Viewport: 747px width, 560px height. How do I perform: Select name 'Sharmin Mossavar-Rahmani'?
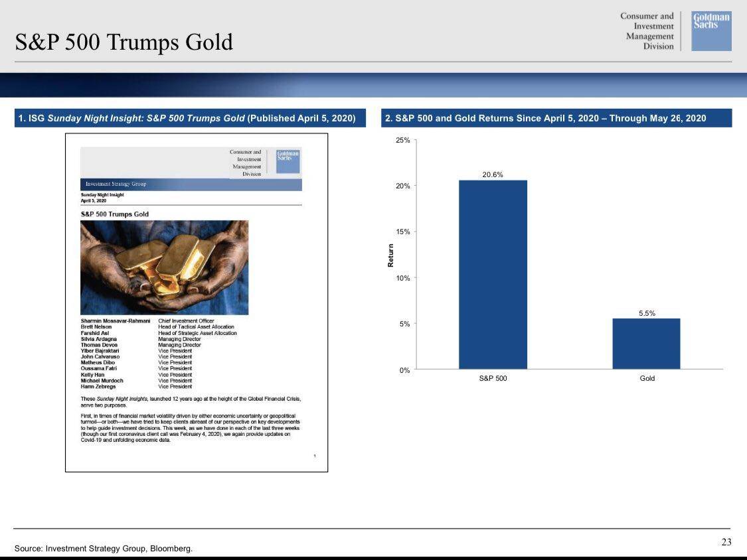pos(116,321)
